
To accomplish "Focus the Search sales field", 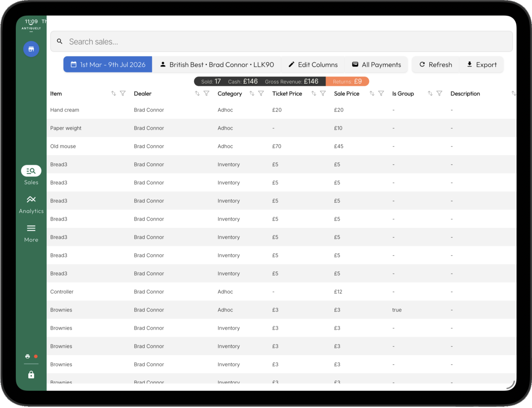I will 281,41.
